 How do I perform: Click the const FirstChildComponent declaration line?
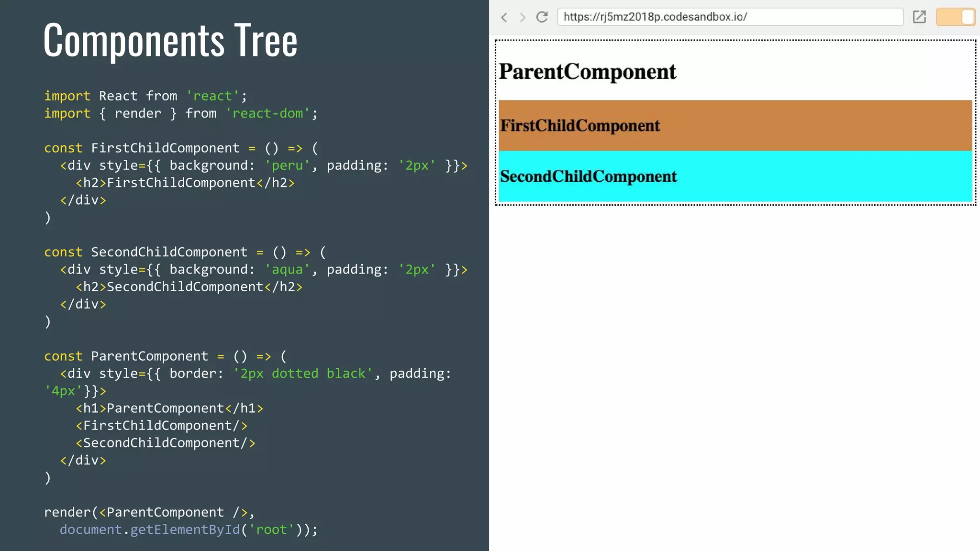click(x=181, y=148)
